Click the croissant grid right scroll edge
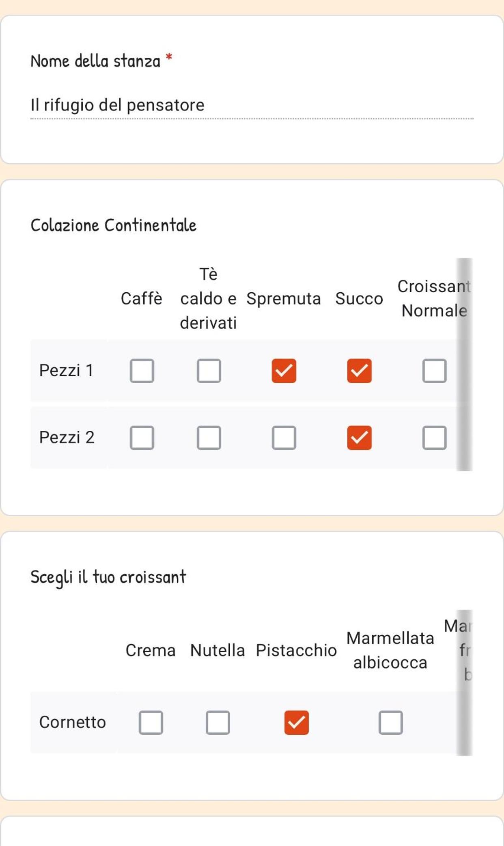The height and width of the screenshot is (846, 504). pos(465,682)
